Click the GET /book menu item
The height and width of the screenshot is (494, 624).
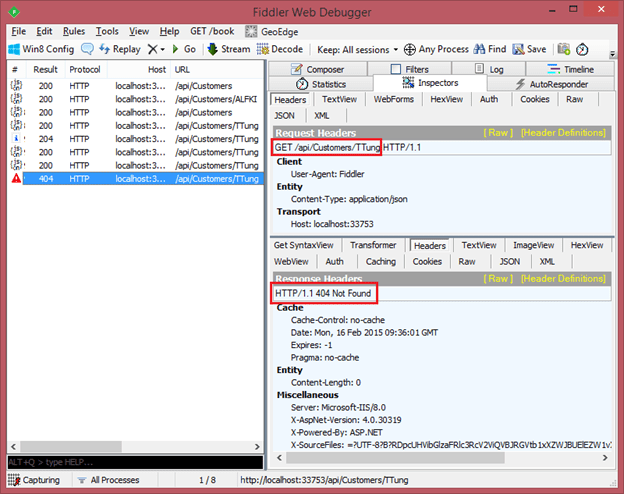coord(212,31)
